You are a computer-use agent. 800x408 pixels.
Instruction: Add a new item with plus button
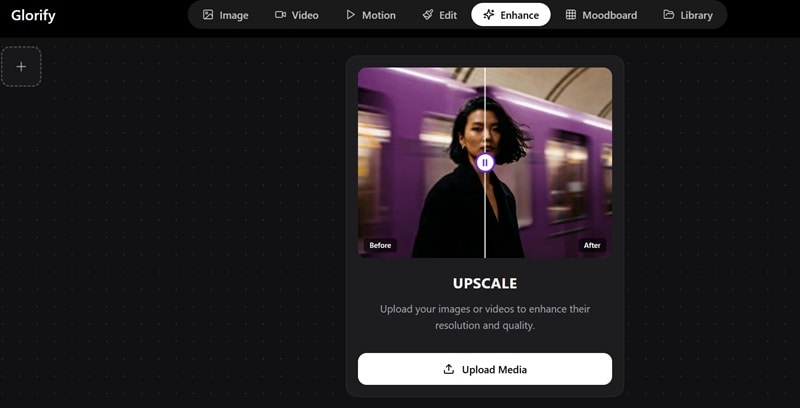coord(21,66)
